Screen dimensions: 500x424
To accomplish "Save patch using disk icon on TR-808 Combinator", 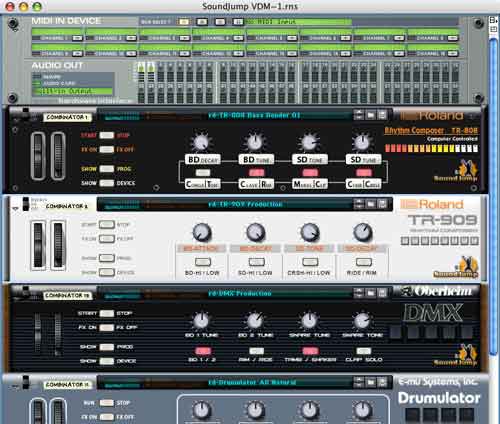I will point(382,115).
